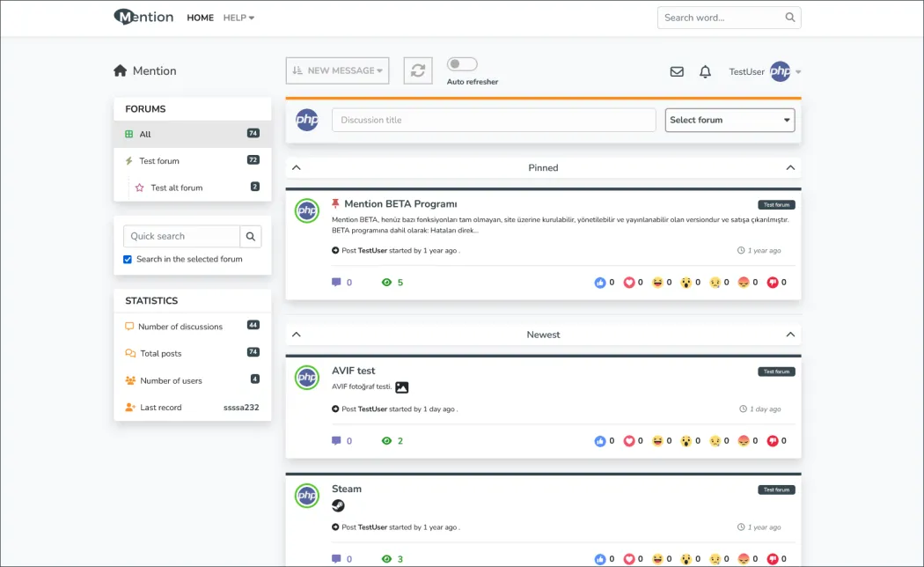Collapse Newest section with left chevron
Image resolution: width=924 pixels, height=567 pixels.
(297, 335)
